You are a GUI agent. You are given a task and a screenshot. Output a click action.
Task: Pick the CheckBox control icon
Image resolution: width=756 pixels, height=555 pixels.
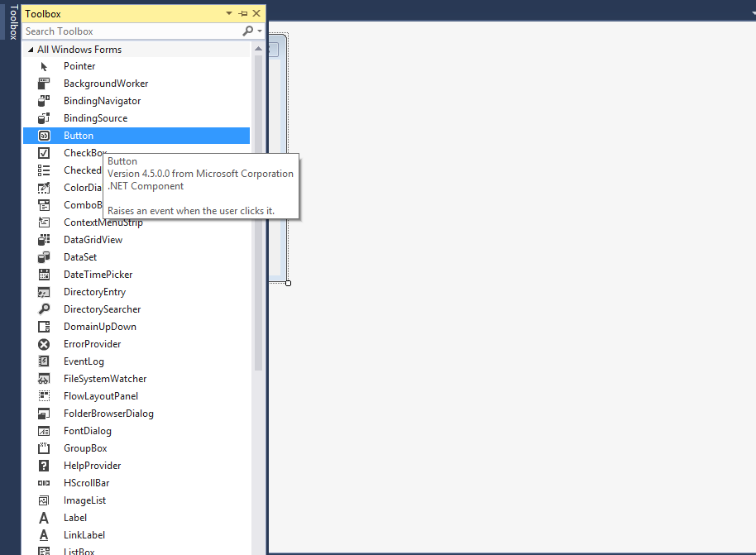[44, 153]
